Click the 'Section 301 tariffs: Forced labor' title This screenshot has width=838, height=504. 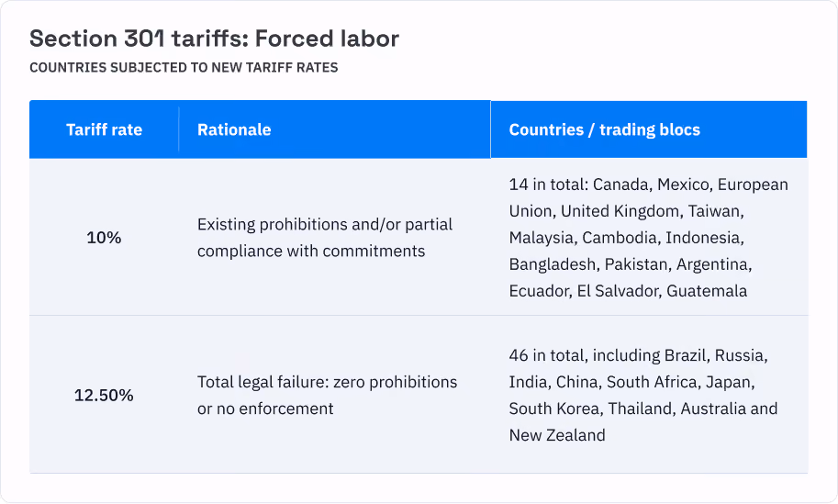pos(214,39)
